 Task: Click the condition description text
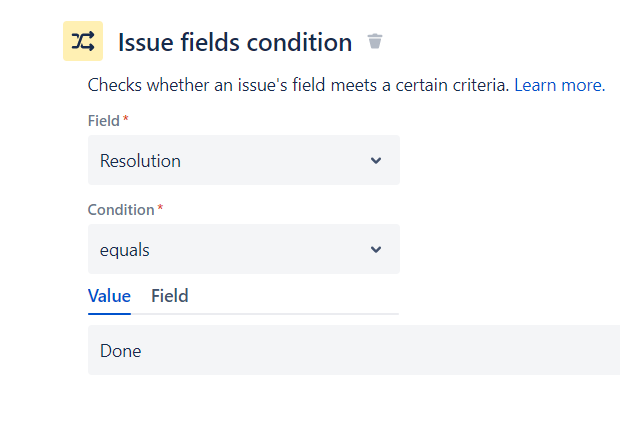[299, 85]
